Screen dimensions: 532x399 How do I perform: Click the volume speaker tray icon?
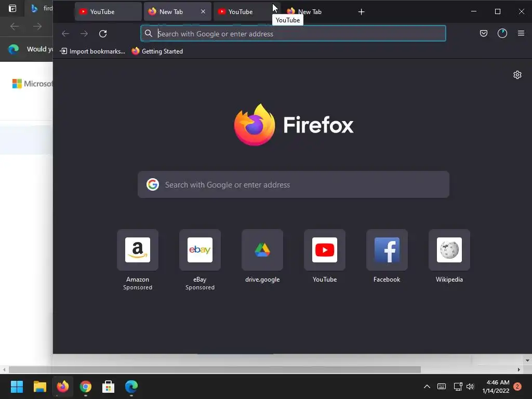point(470,387)
